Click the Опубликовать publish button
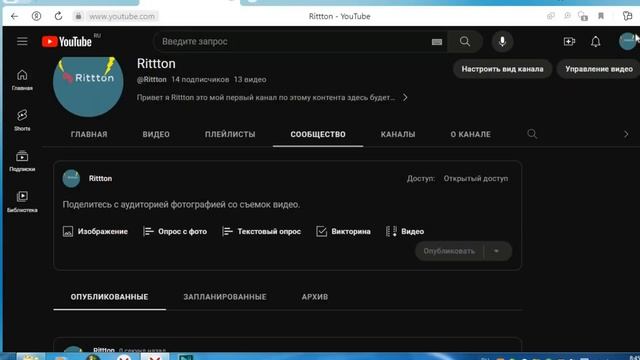The image size is (640, 360). point(449,251)
